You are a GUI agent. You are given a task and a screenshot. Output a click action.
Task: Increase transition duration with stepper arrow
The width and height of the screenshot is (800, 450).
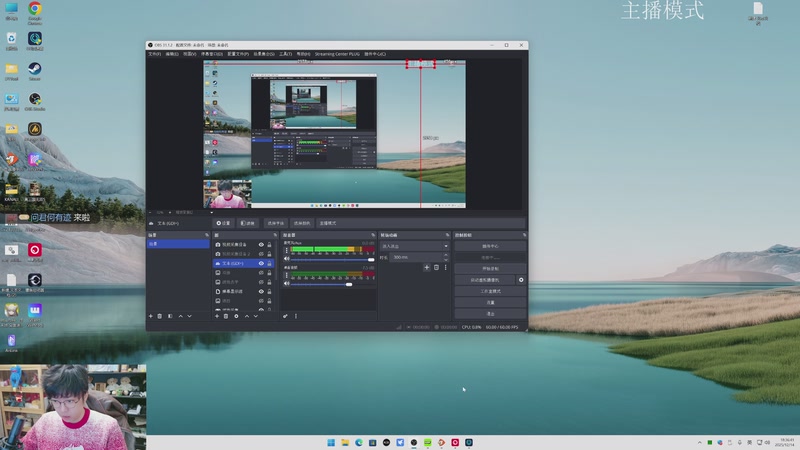tap(447, 256)
